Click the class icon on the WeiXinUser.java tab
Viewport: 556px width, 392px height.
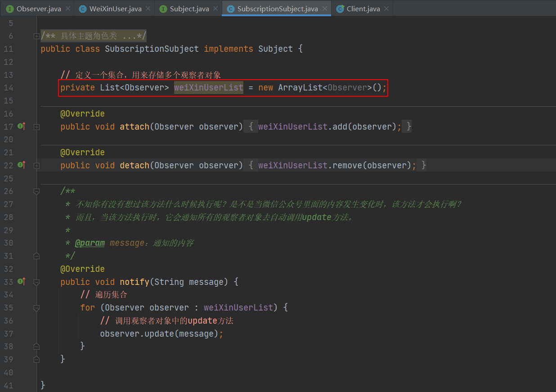[x=82, y=9]
